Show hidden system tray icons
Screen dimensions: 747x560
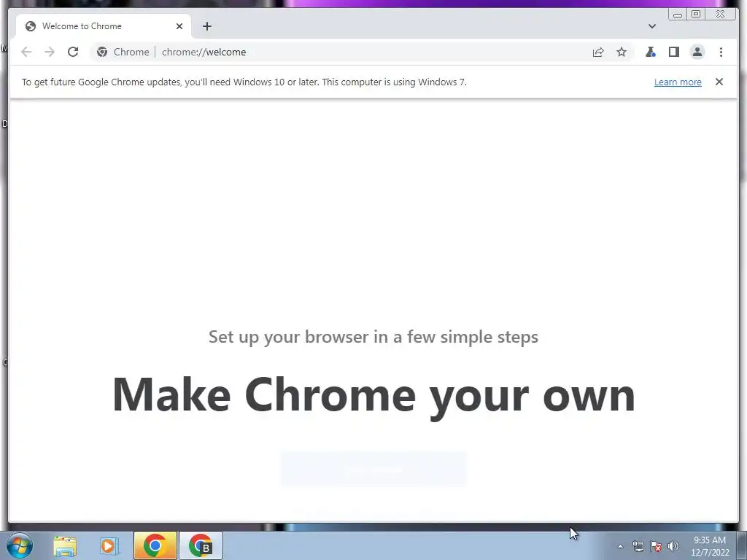pyautogui.click(x=620, y=546)
